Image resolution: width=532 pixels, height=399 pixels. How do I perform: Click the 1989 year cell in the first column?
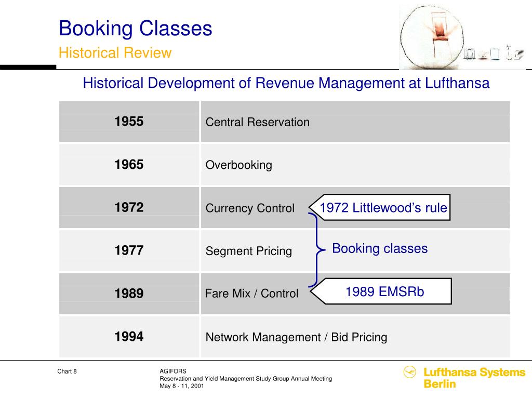click(129, 294)
